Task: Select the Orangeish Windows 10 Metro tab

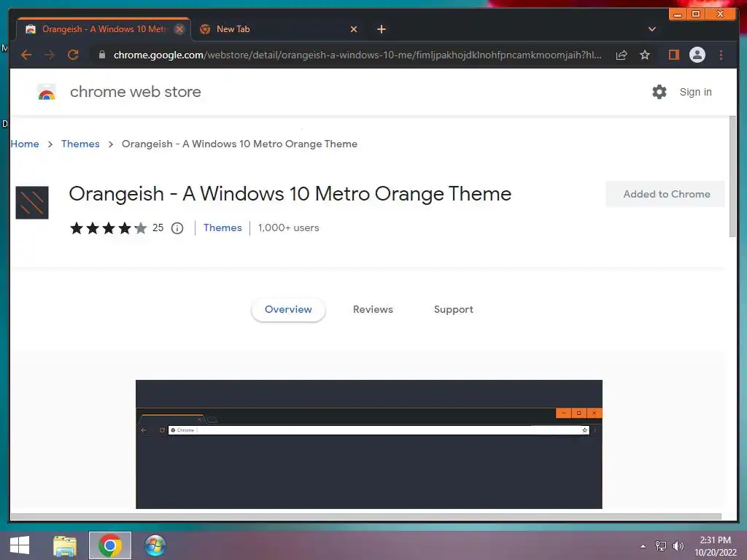Action: click(104, 29)
